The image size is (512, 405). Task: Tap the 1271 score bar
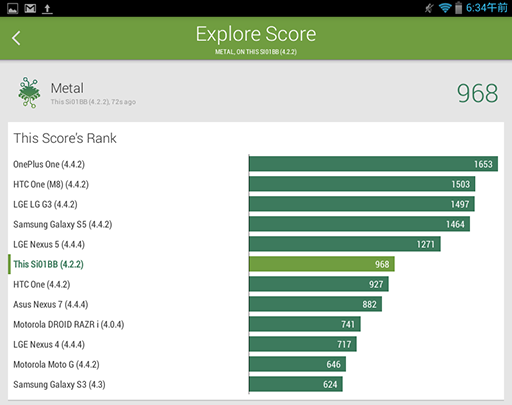coord(345,244)
